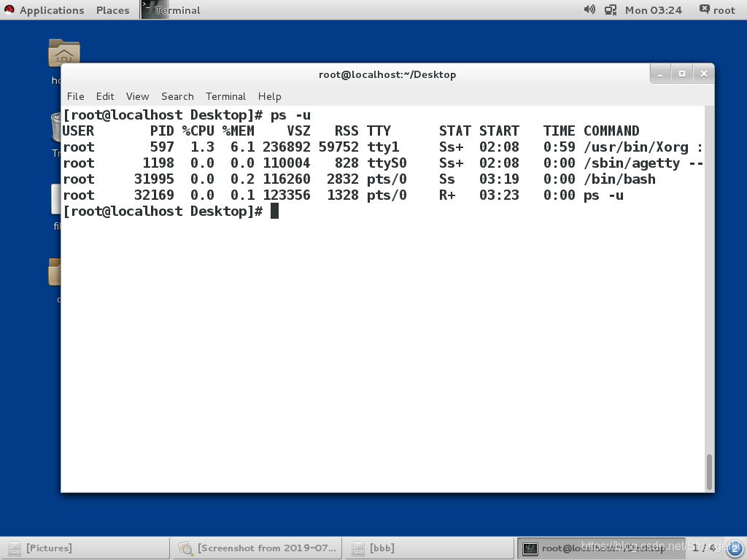
Task: Switch to the [bbb] taskbar window
Action: pyautogui.click(x=429, y=548)
